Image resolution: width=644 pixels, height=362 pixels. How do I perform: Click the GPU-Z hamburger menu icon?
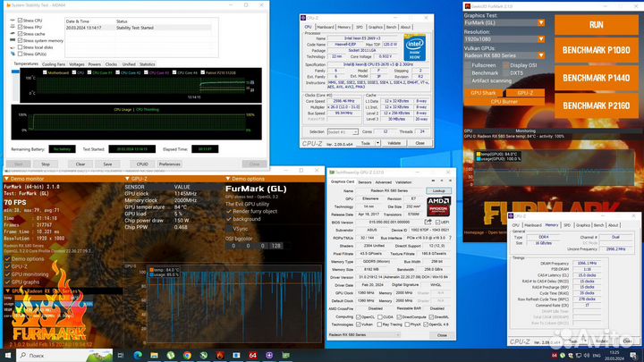(450, 181)
